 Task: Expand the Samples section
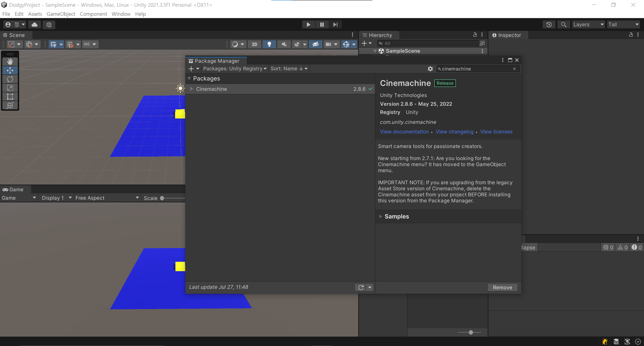381,216
